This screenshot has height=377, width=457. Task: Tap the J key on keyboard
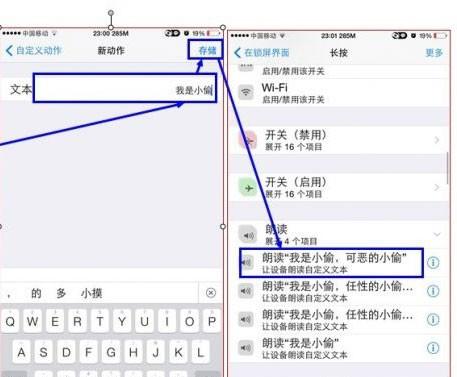[x=156, y=352]
